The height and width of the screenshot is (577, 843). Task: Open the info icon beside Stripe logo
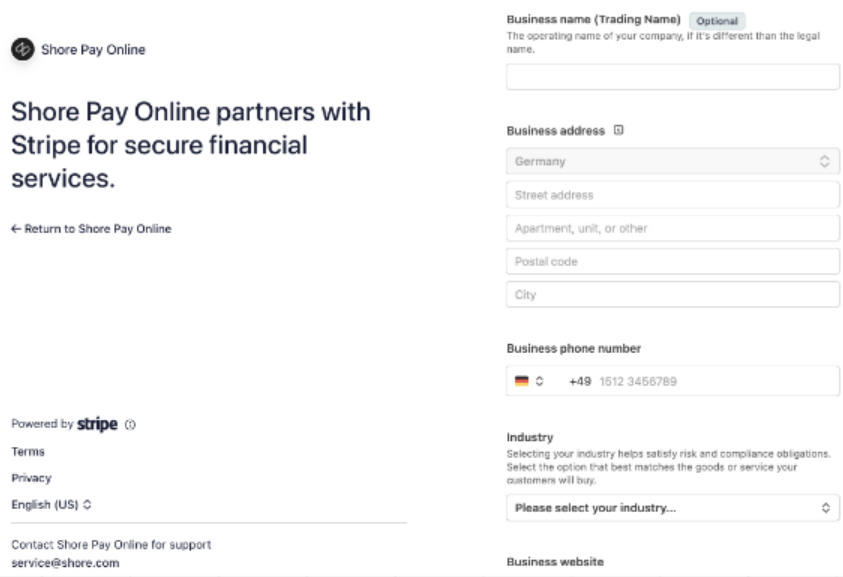[x=131, y=424]
